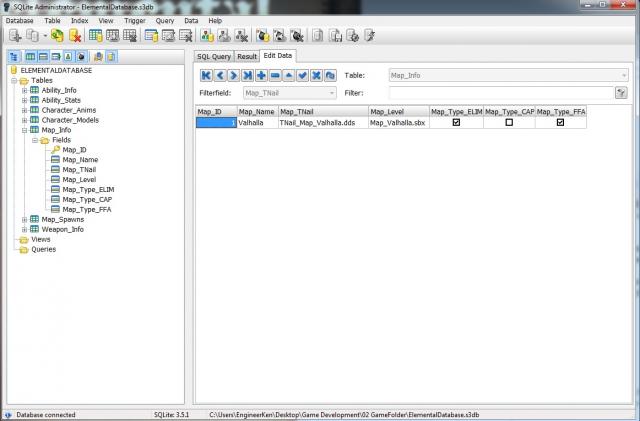This screenshot has width=640, height=421.
Task: Switch to the SQL Query tab
Action: coord(213,56)
